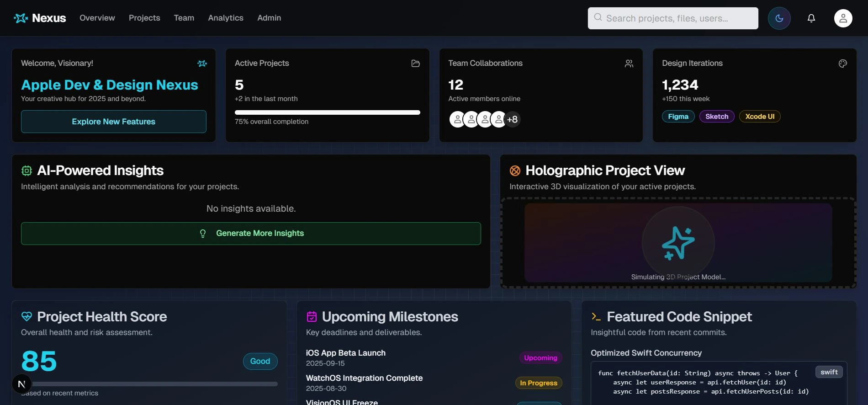Focus the search projects input field

(x=673, y=18)
